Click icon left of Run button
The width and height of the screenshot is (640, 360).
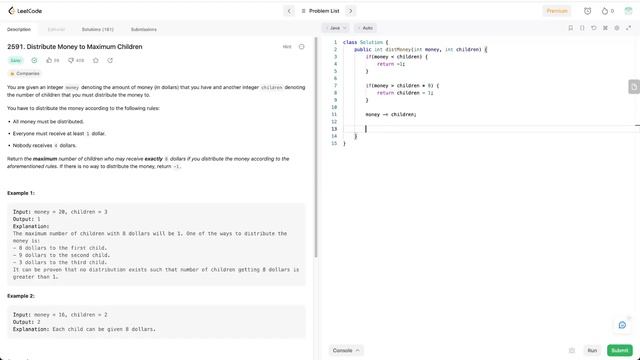click(x=572, y=350)
